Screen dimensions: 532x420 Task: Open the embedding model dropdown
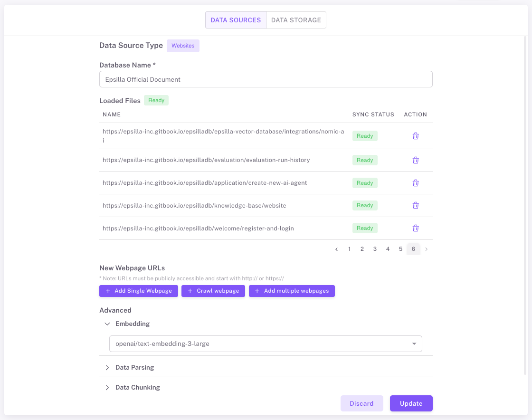pos(266,344)
